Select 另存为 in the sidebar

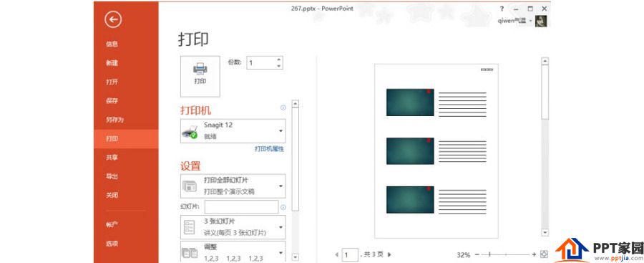114,120
